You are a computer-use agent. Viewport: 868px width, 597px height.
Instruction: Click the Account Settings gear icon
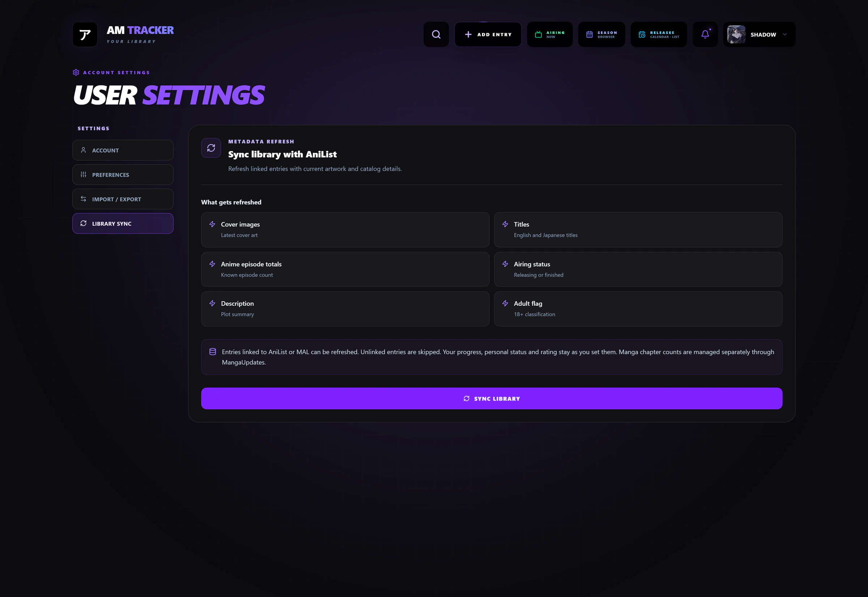pos(76,72)
